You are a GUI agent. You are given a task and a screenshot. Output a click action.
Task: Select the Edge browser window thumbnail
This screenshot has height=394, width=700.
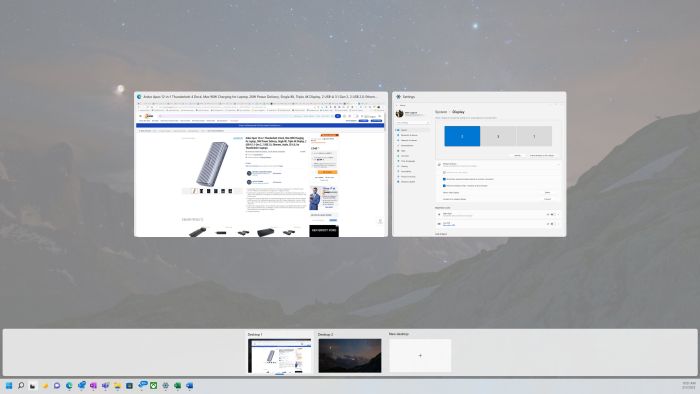[x=261, y=164]
